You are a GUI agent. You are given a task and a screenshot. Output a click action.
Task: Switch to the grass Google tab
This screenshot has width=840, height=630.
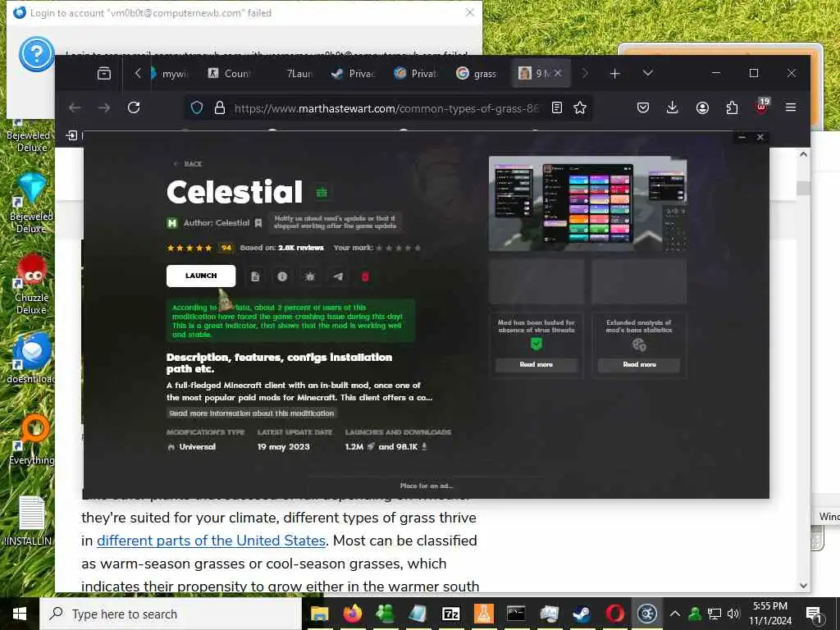[x=477, y=73]
